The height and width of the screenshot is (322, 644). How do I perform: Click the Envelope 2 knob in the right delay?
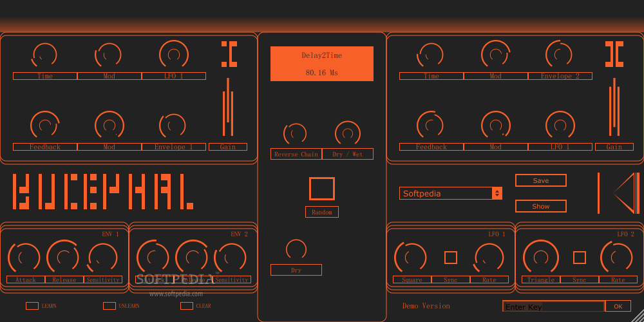[x=558, y=54]
